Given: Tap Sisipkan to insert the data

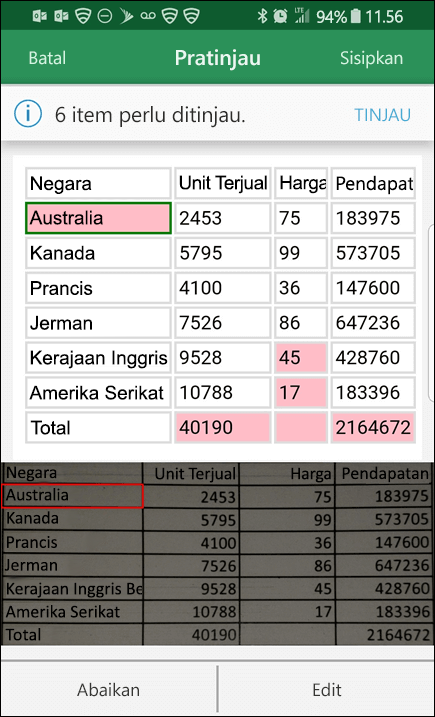Looking at the screenshot, I should coord(371,58).
